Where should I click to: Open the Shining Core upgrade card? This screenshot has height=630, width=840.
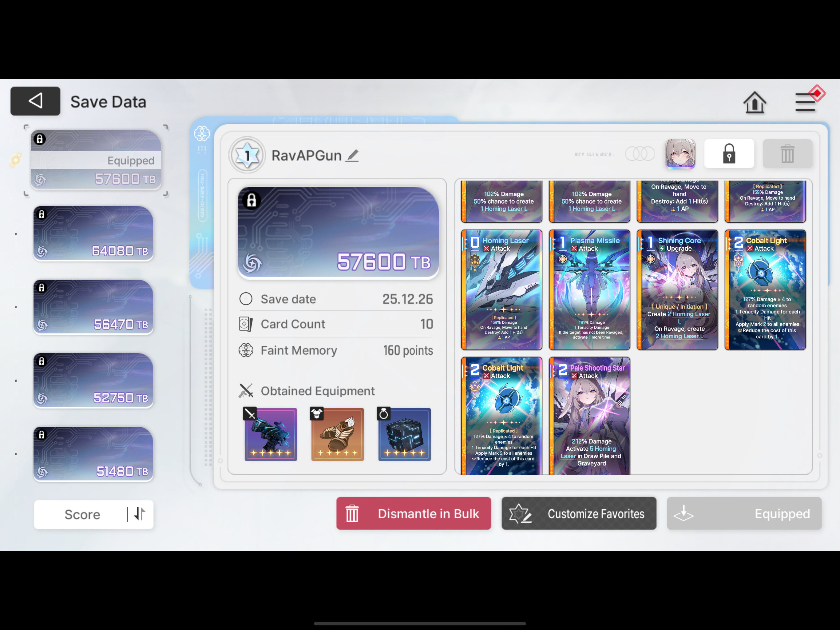677,289
